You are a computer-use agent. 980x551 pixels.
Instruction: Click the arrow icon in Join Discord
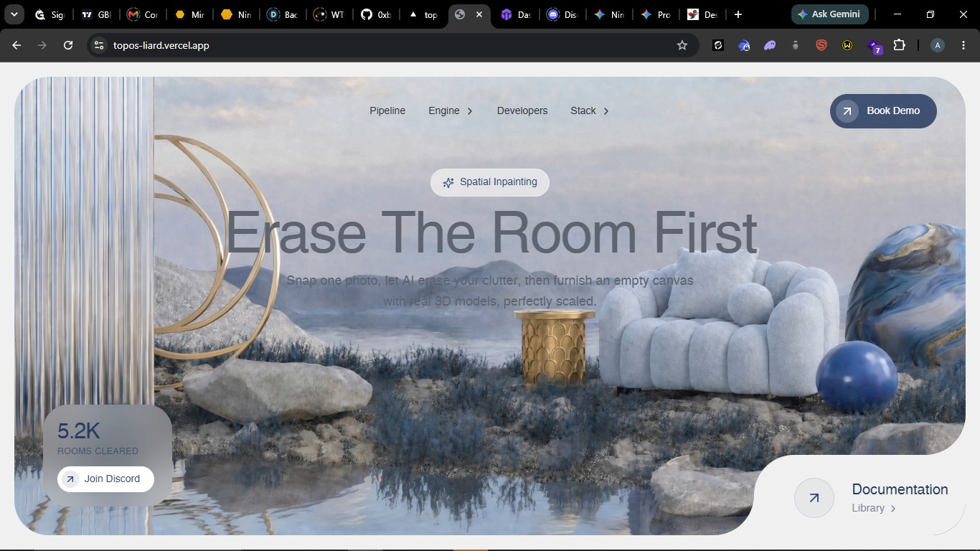[70, 479]
